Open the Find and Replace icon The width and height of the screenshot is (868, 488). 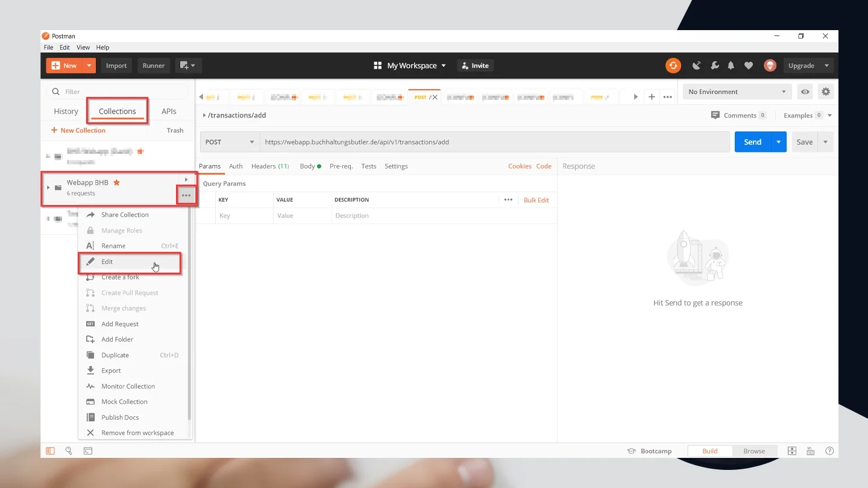[69, 451]
